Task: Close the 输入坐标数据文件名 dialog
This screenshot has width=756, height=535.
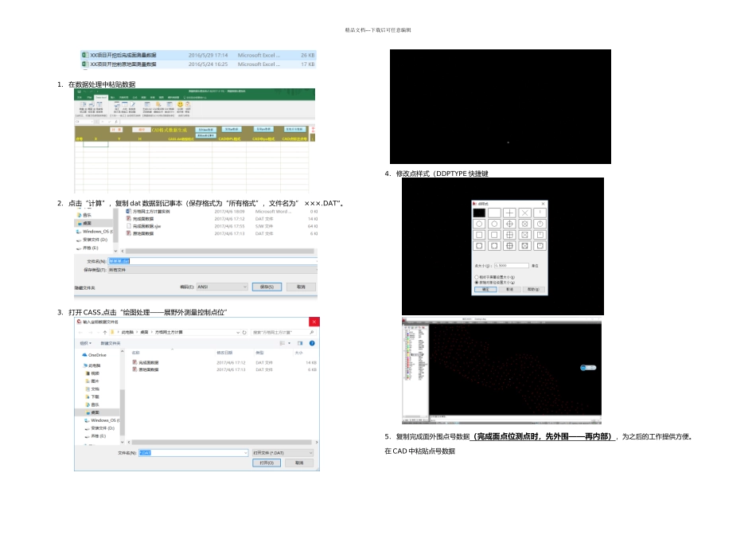Action: [314, 322]
